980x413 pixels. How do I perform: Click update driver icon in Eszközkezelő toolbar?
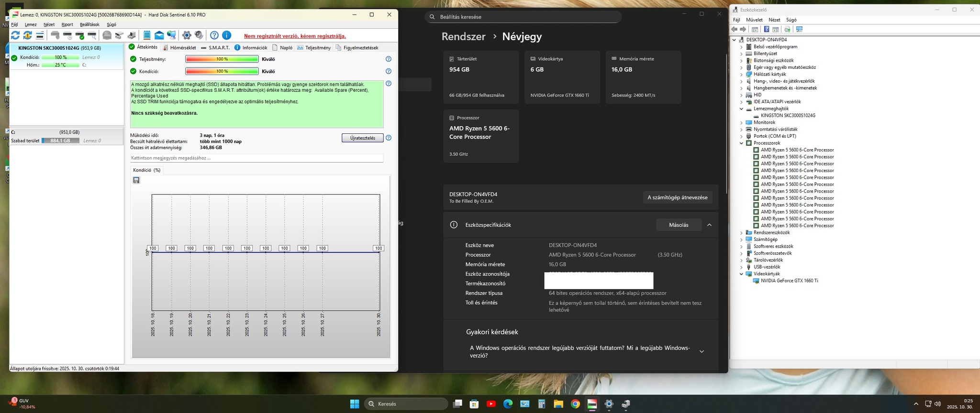[787, 29]
